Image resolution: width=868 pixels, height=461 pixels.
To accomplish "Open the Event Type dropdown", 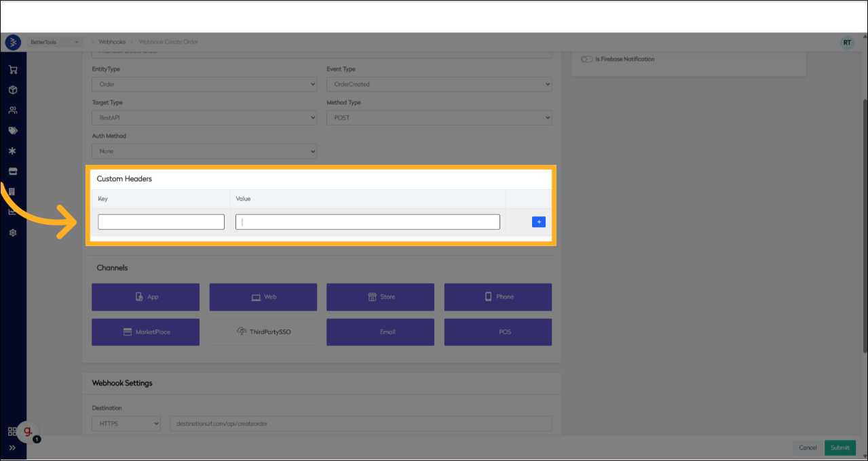I will tap(438, 84).
